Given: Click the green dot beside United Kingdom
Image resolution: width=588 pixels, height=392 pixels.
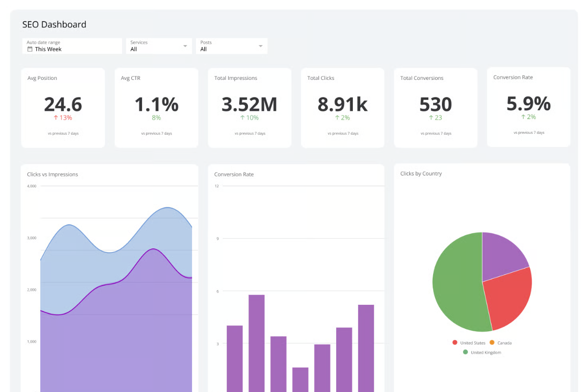Looking at the screenshot, I should point(465,352).
